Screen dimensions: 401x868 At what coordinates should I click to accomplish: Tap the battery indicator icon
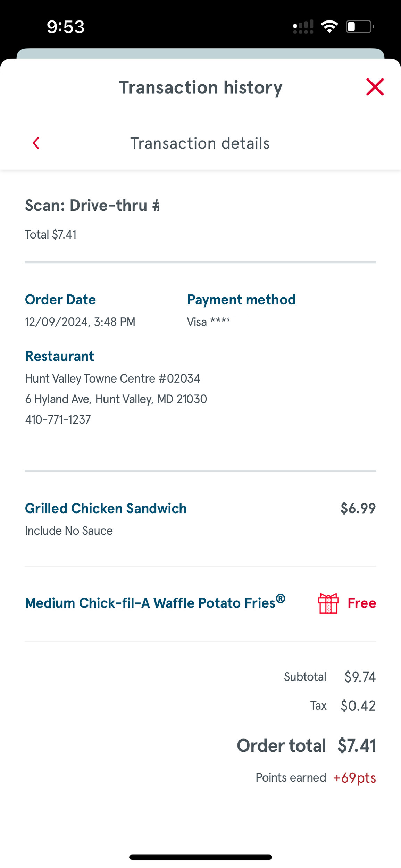tap(359, 27)
